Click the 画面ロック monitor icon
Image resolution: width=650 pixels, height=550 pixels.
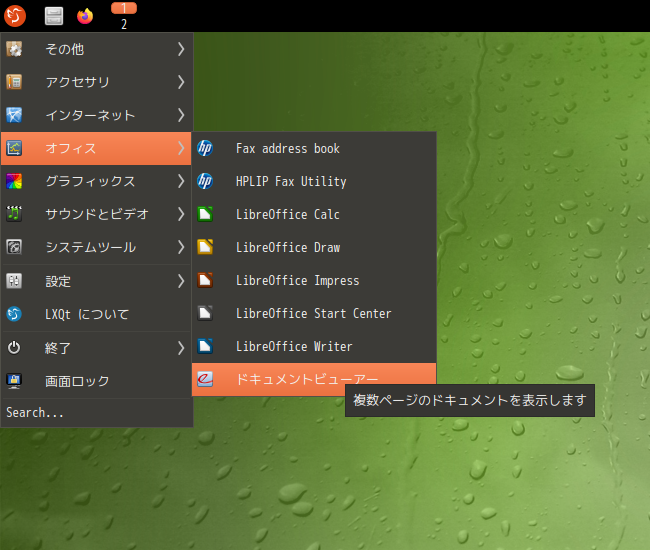click(14, 381)
